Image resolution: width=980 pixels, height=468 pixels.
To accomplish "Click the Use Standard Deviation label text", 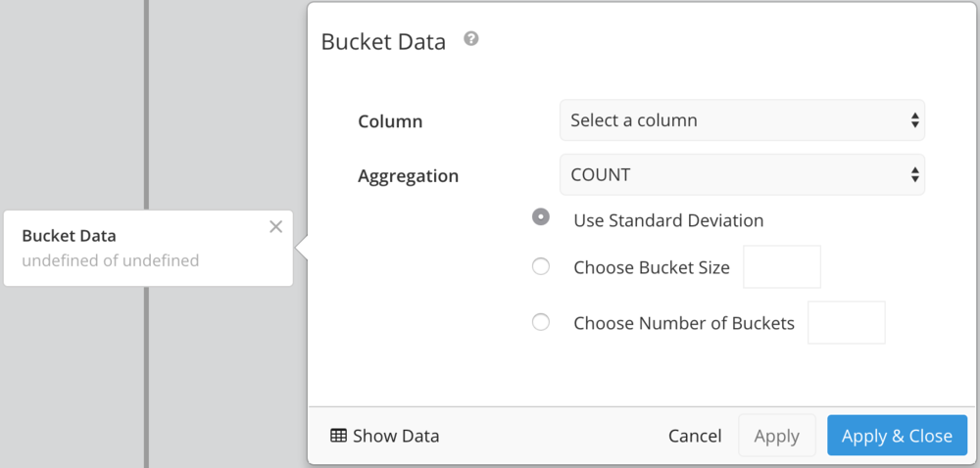I will click(x=668, y=220).
